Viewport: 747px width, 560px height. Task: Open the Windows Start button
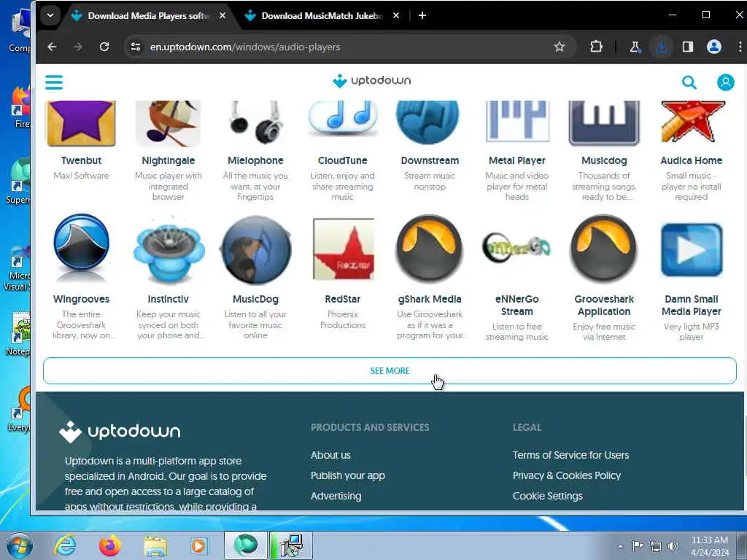(20, 545)
